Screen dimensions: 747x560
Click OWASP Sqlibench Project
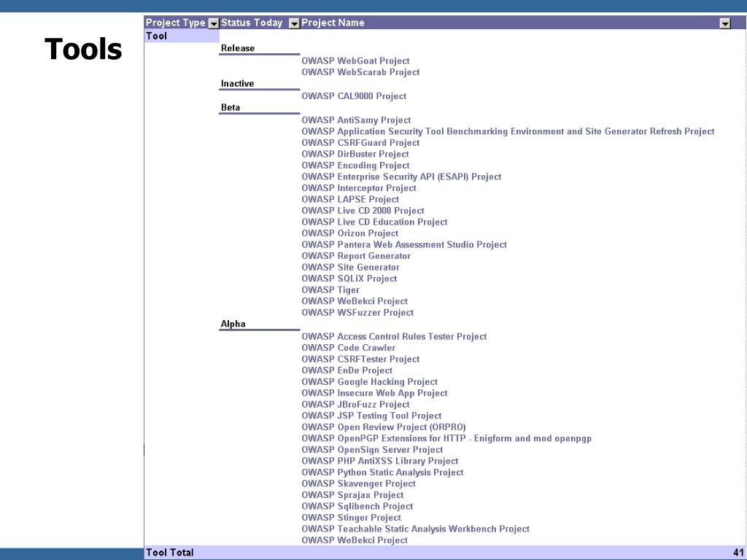[x=357, y=507]
